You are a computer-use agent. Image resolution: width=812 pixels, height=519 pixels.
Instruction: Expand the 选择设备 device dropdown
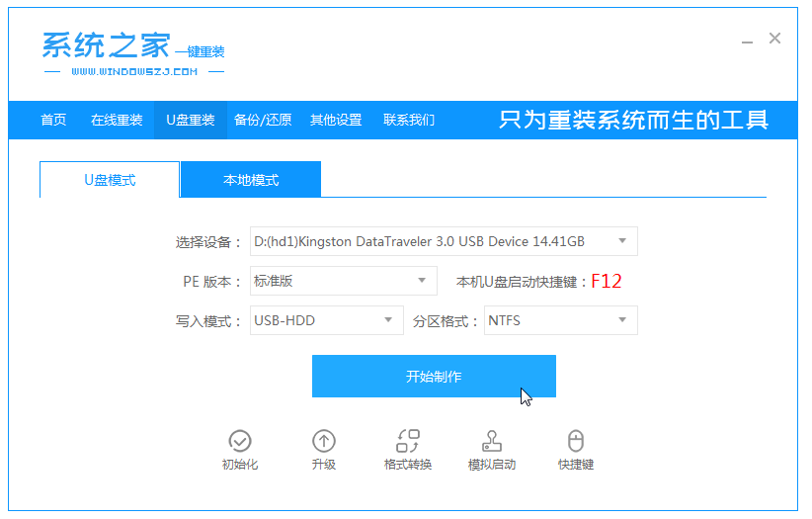[621, 241]
